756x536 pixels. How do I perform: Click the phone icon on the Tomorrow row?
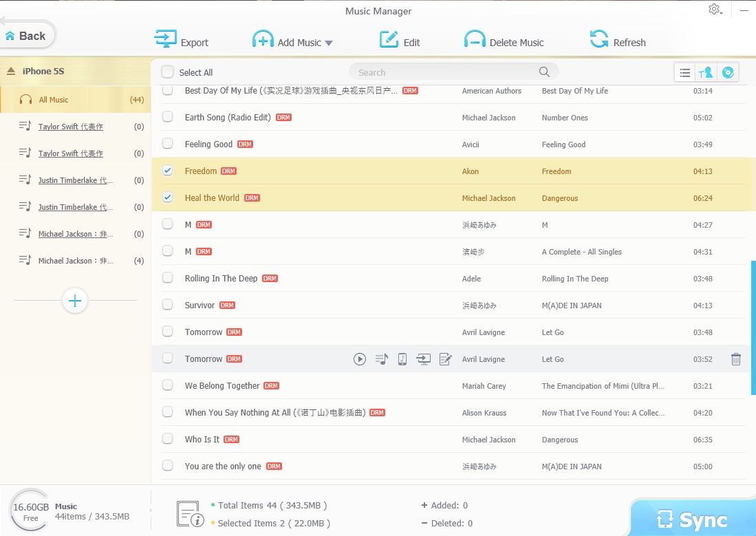tap(402, 358)
